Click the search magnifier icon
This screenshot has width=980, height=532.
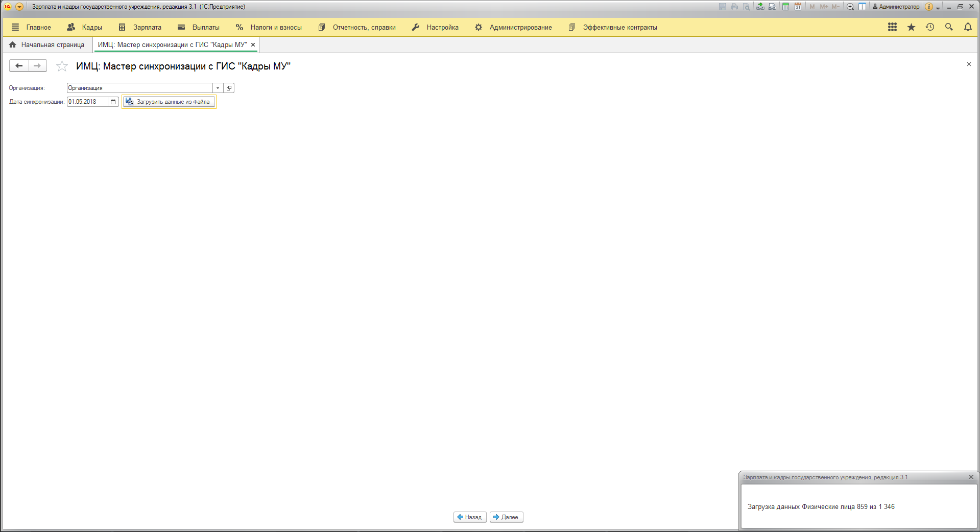tap(949, 27)
